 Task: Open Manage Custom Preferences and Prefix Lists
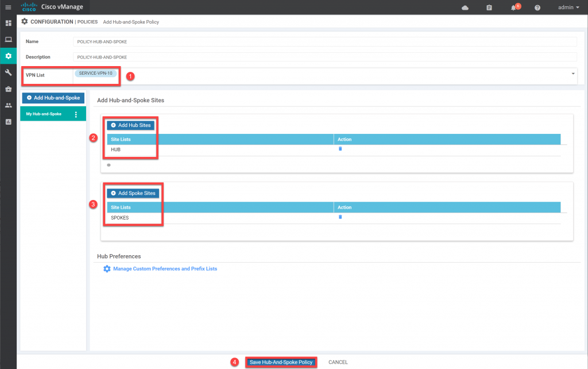click(x=165, y=268)
